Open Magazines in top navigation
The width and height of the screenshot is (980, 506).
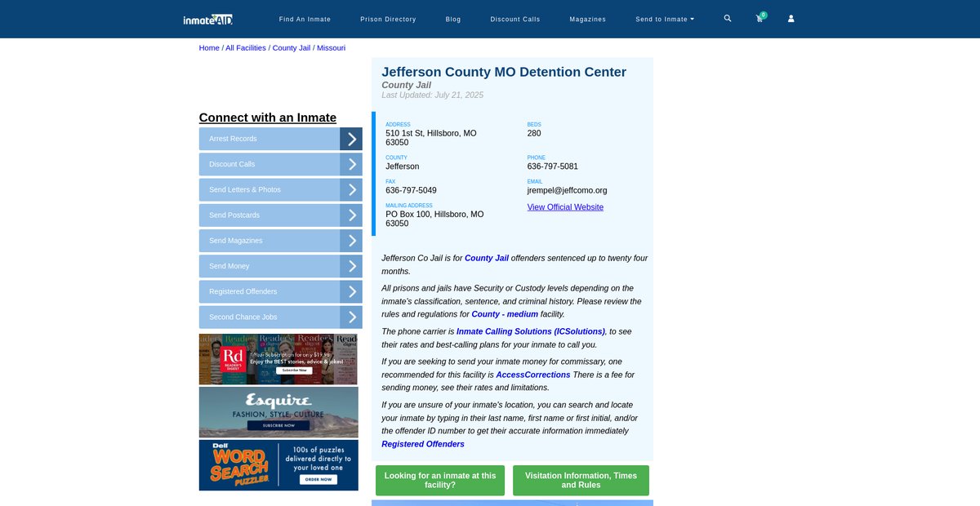click(588, 19)
